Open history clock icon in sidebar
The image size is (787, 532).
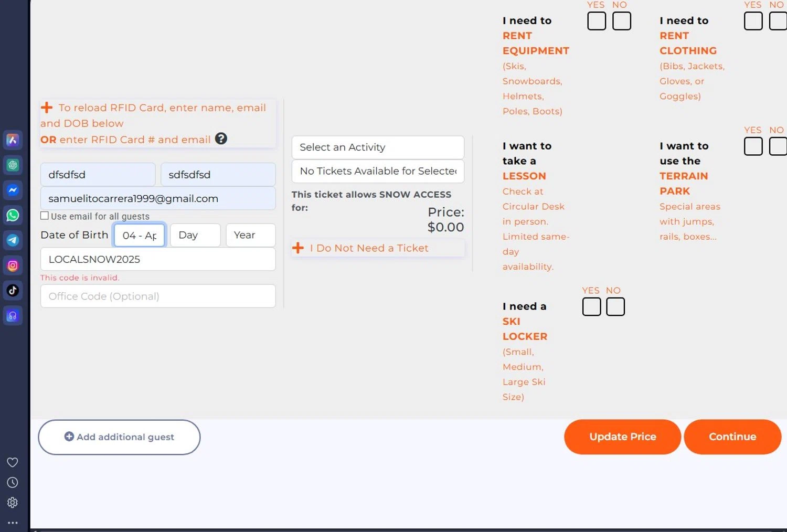point(13,483)
